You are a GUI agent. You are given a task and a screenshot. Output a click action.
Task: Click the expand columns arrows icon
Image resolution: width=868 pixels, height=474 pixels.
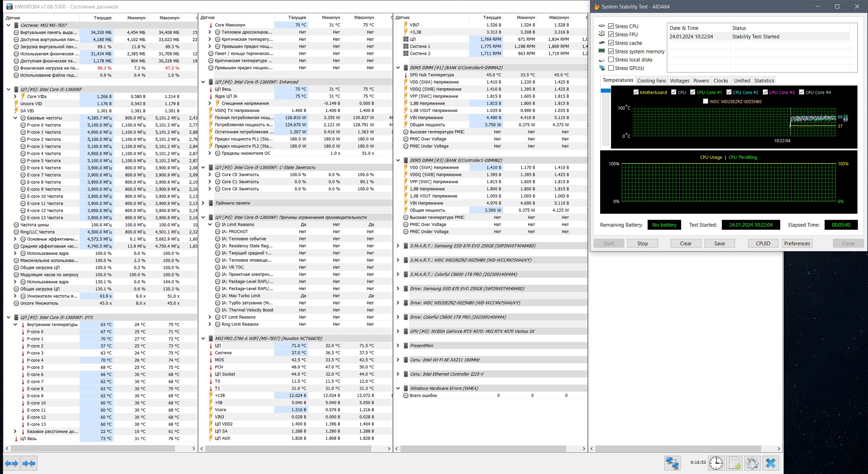(11, 463)
